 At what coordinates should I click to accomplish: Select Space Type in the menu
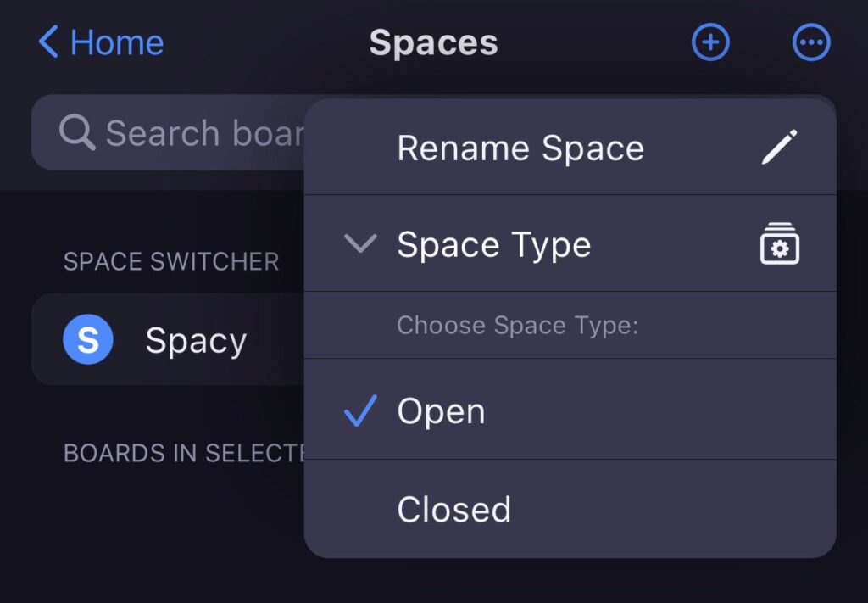click(x=494, y=244)
